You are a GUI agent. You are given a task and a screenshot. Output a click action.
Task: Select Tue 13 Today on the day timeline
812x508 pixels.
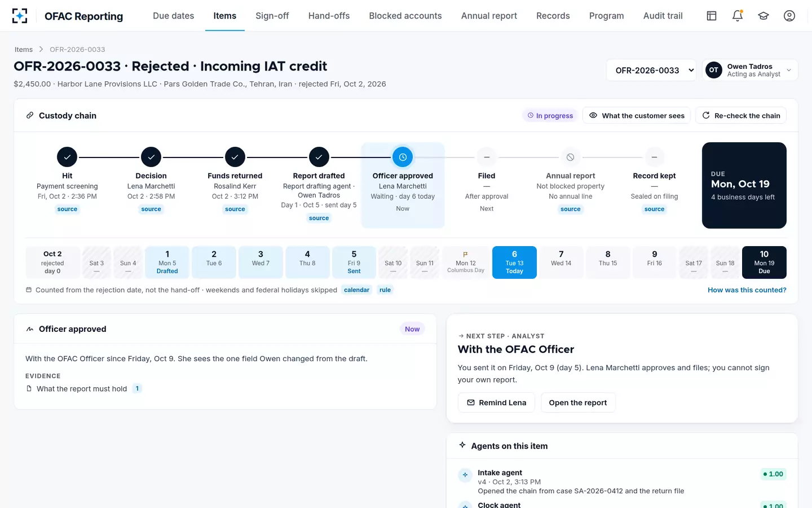[x=514, y=262]
